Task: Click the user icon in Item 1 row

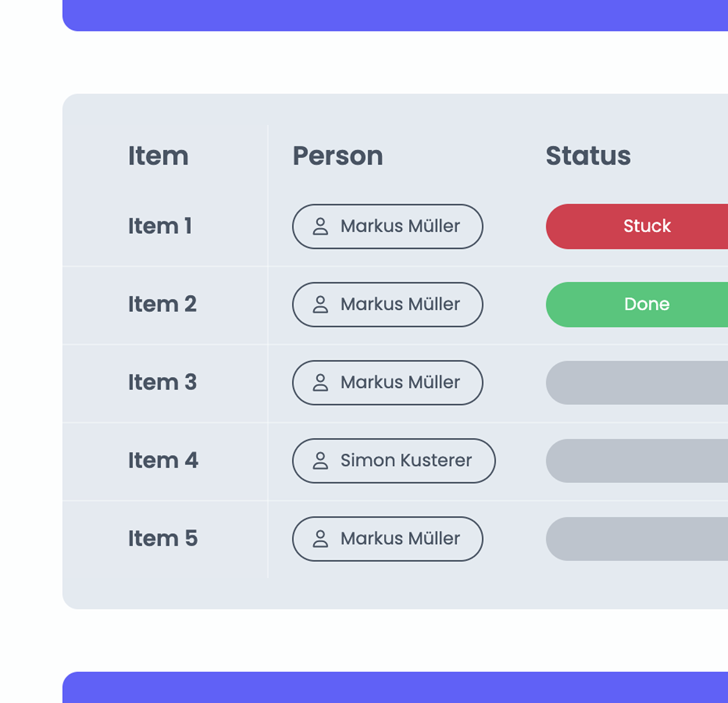Action: pos(320,226)
